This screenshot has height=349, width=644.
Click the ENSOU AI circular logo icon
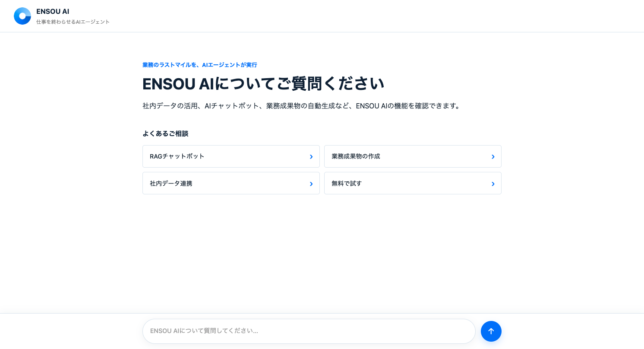click(22, 16)
